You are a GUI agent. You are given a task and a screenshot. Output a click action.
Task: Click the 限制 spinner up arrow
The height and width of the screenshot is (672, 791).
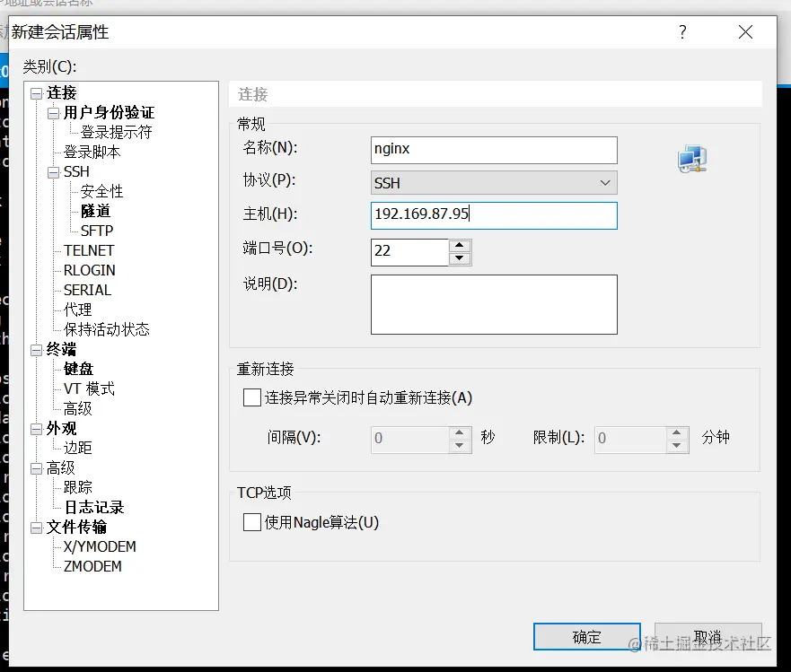(x=677, y=432)
